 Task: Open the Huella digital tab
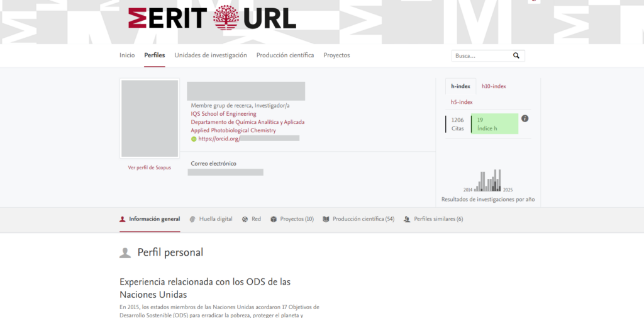[x=211, y=219]
